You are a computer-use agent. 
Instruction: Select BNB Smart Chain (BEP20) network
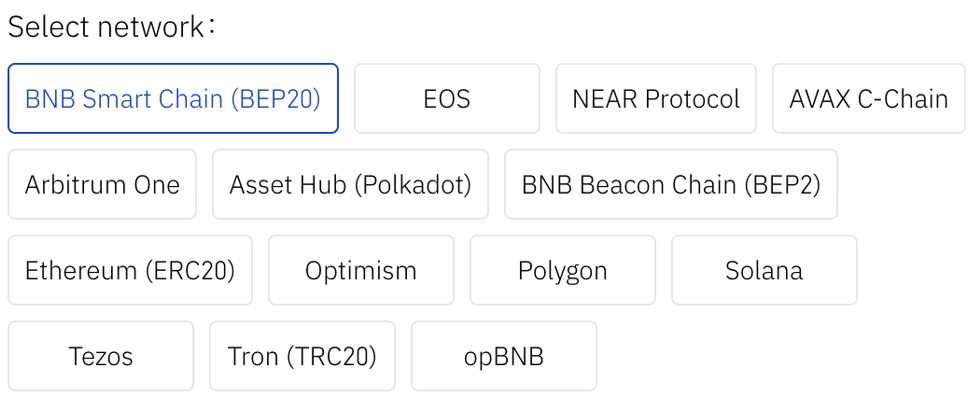[173, 98]
